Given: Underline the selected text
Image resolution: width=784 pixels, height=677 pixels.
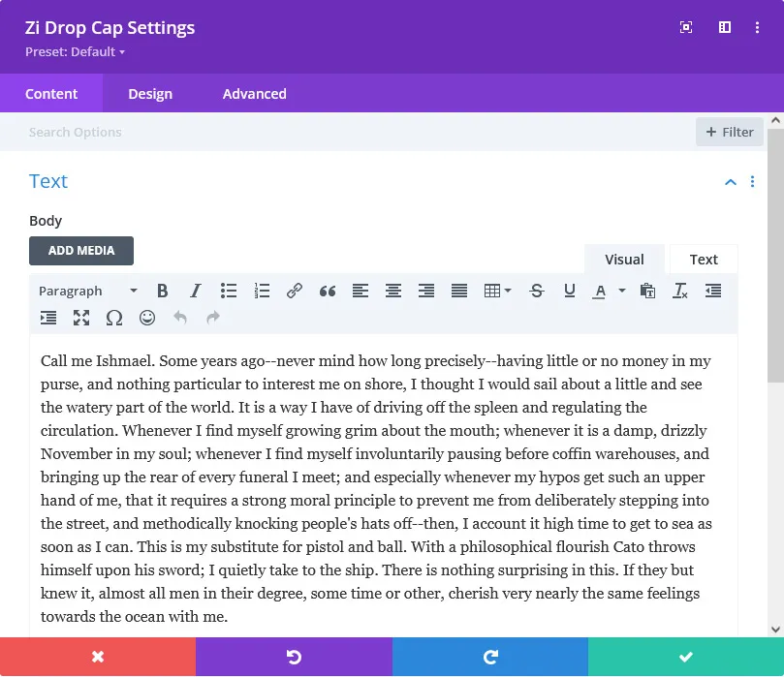Looking at the screenshot, I should (570, 291).
